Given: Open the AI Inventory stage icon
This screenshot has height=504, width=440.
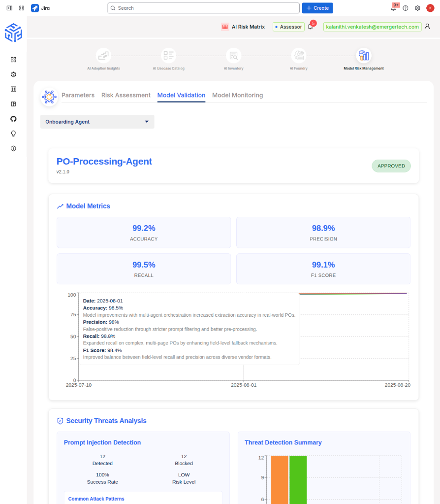Looking at the screenshot, I should 233,55.
